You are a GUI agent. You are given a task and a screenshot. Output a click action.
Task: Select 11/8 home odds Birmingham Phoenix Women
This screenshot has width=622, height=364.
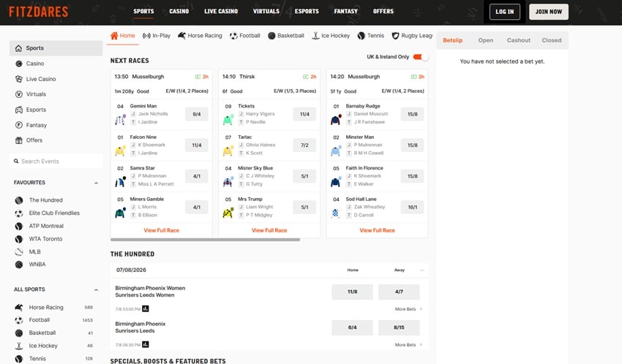[352, 292]
